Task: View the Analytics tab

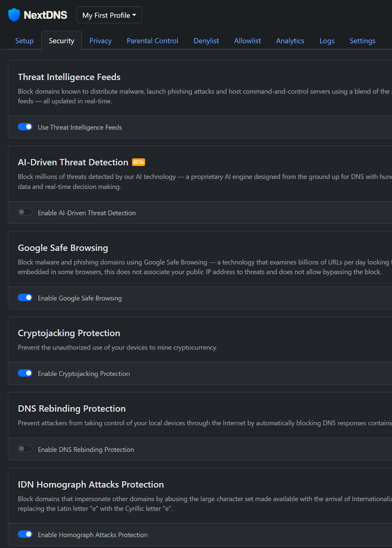Action: click(x=290, y=40)
